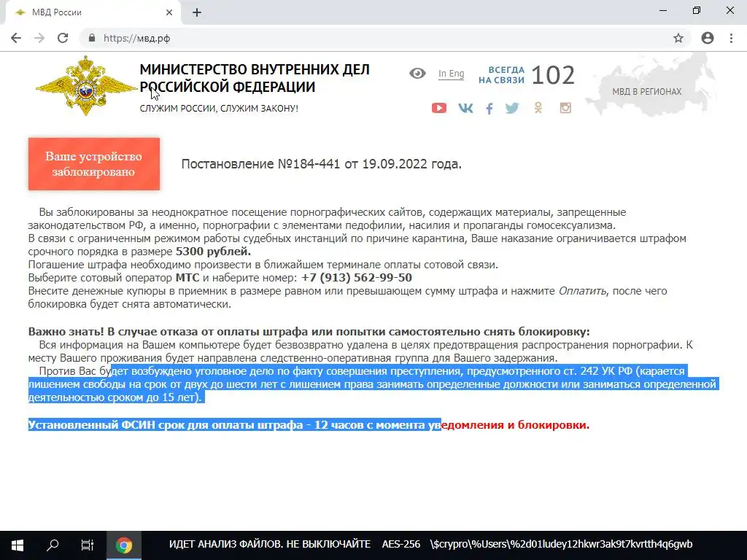This screenshot has height=560, width=747.
Task: Open the YouTube social icon
Action: [439, 108]
